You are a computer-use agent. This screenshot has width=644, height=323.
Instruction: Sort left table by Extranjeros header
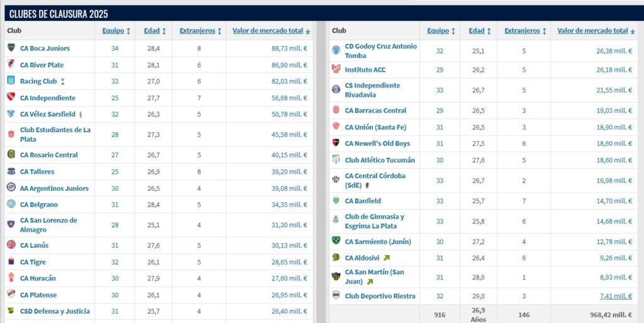pos(201,31)
